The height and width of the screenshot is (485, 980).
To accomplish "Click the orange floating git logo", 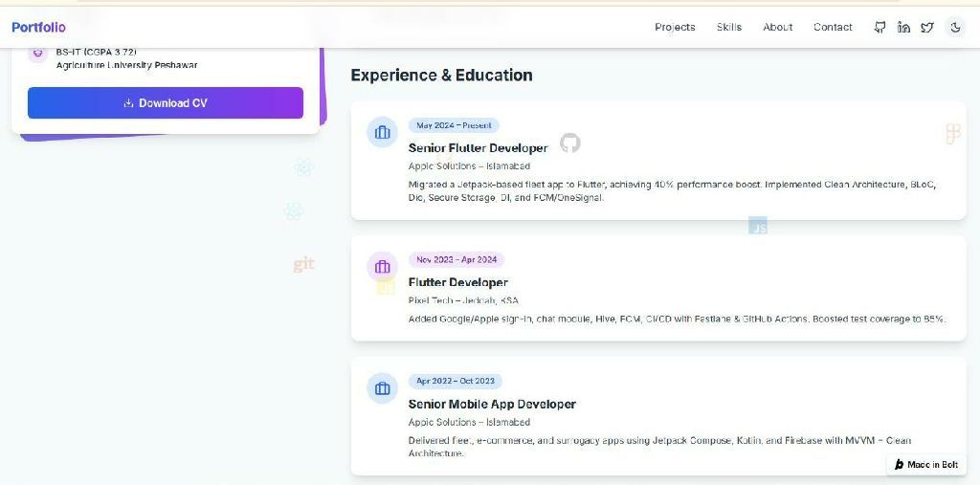I will click(x=303, y=264).
